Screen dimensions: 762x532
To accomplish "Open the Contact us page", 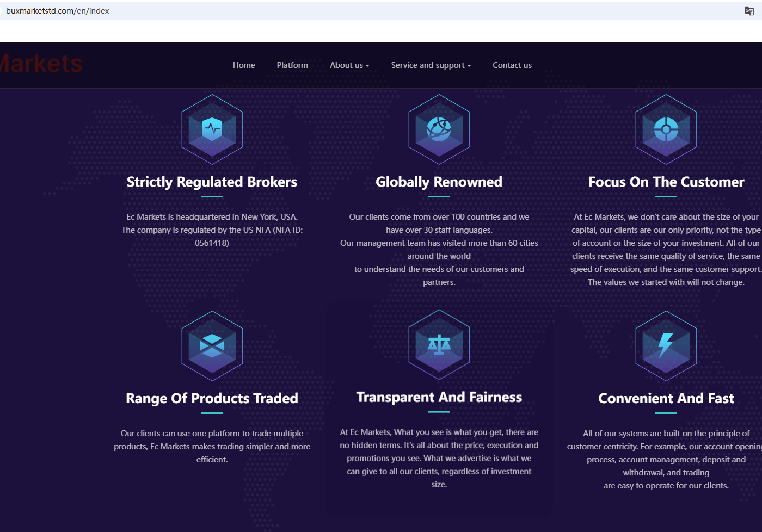I will [x=512, y=65].
